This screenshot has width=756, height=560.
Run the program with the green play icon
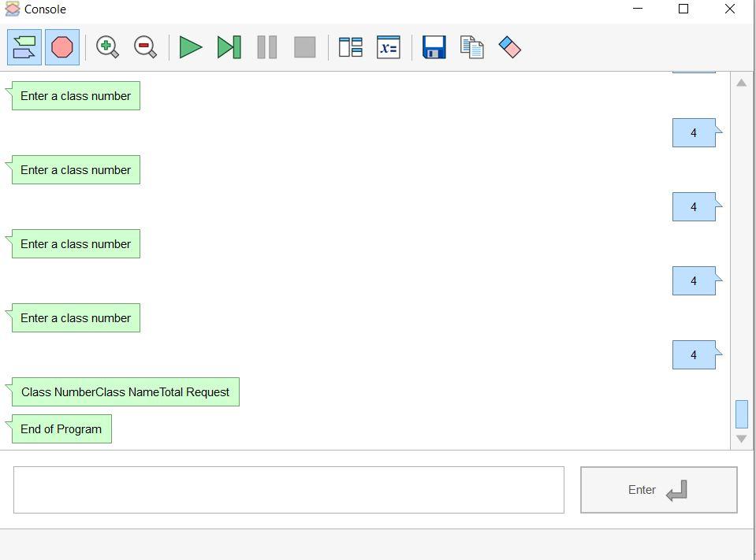click(191, 47)
